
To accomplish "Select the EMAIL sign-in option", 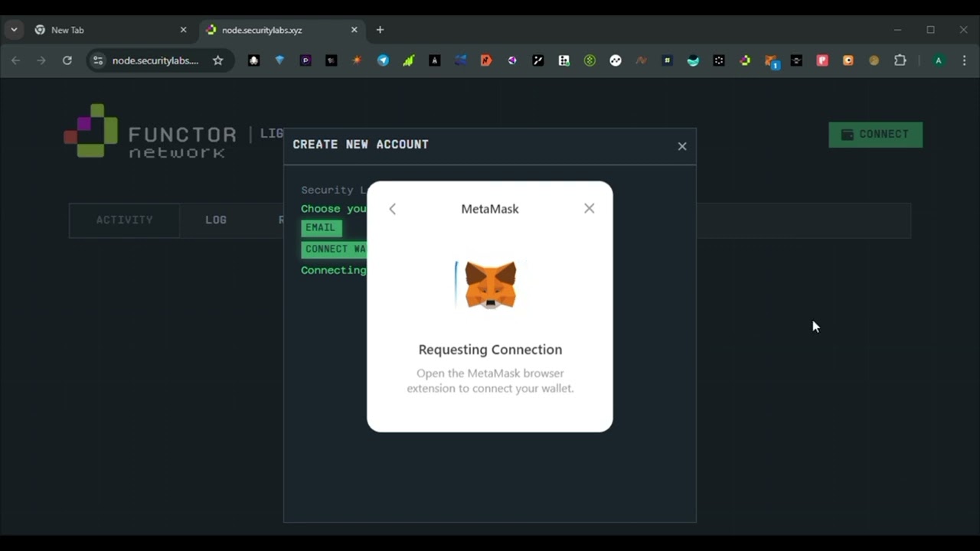I will click(321, 228).
